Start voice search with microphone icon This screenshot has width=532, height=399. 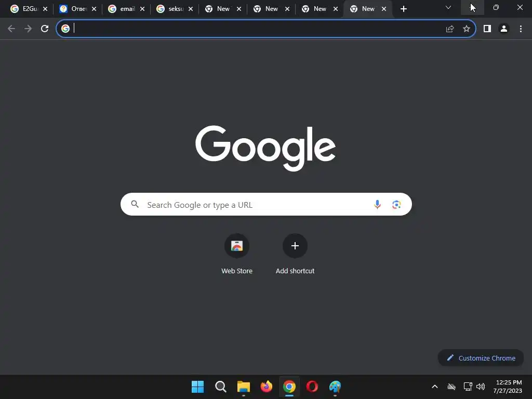377,204
